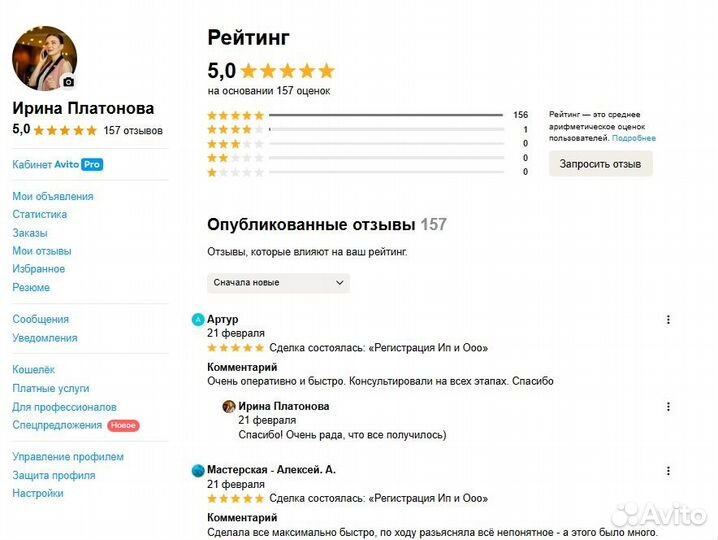The image size is (718, 540).
Task: Open three-dot menu for Мастерская - Алексей review
Action: point(668,470)
